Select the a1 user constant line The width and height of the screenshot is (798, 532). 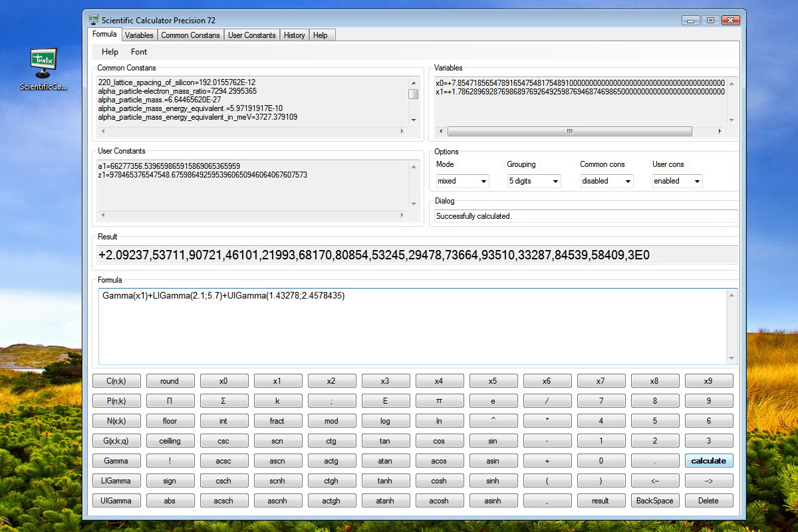pos(169,166)
